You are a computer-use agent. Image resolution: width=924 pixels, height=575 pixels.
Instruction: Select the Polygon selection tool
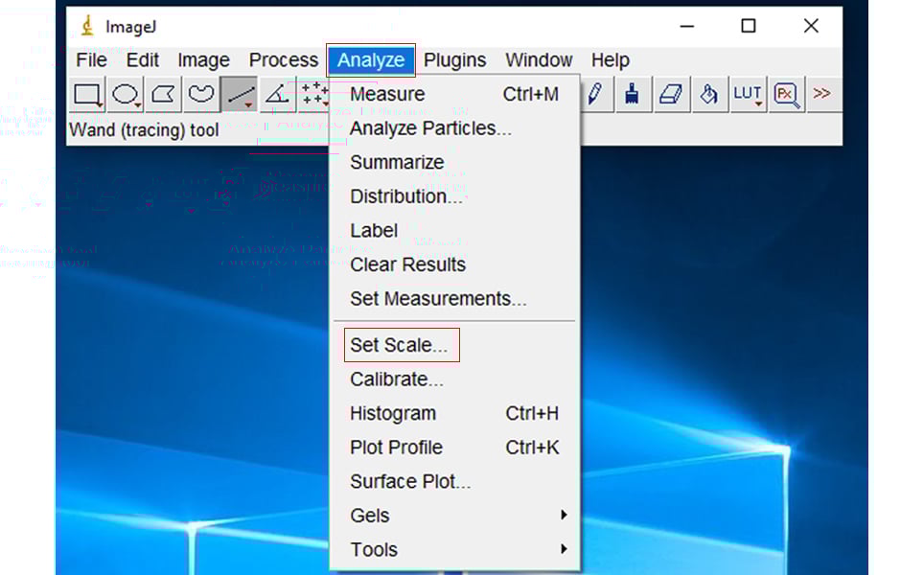tap(164, 94)
